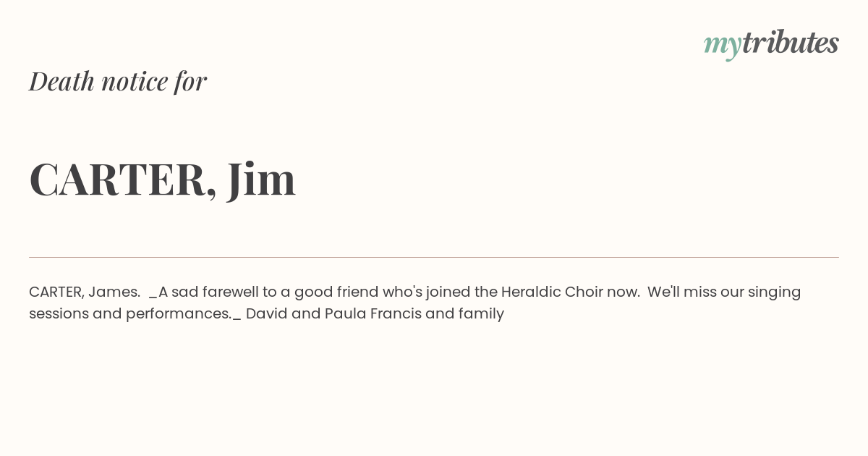Click the word "performances" in the notice
Viewport: 868px width, 456px height.
pos(177,314)
